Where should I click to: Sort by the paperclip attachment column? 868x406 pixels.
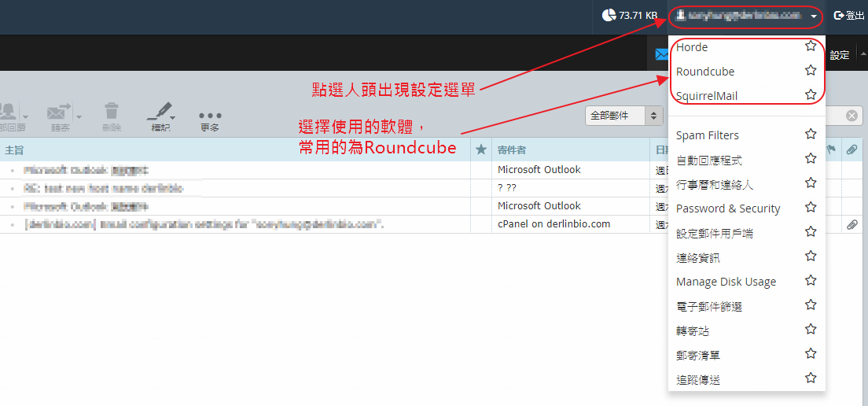click(851, 149)
